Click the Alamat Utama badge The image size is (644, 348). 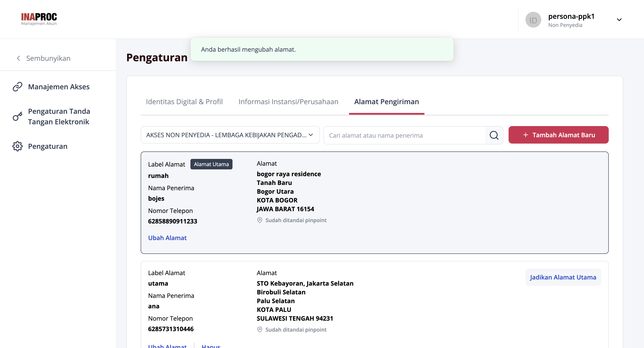click(x=211, y=164)
